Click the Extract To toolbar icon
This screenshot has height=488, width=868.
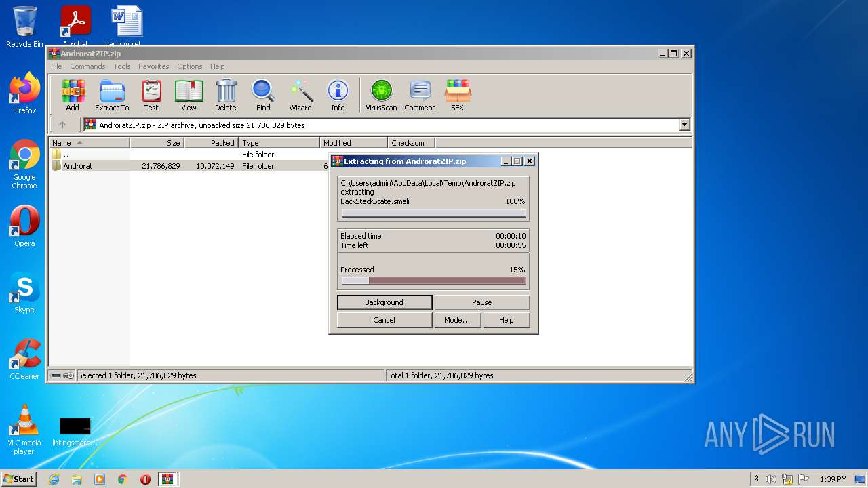tap(112, 95)
